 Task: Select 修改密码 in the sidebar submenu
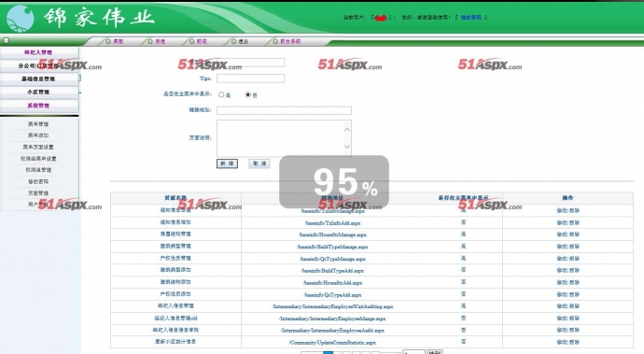coord(38,181)
